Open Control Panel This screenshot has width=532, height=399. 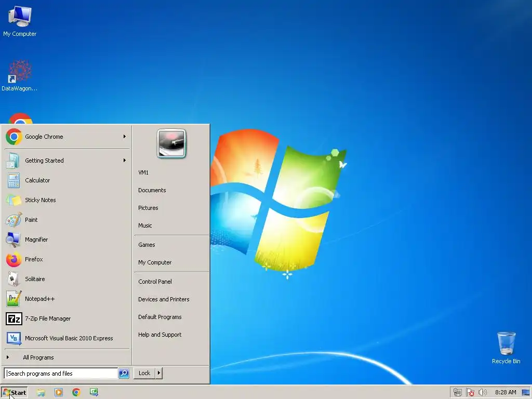pos(155,282)
